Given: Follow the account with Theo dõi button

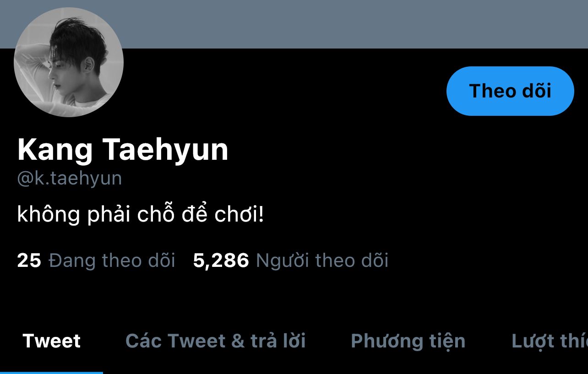Looking at the screenshot, I should (x=510, y=91).
